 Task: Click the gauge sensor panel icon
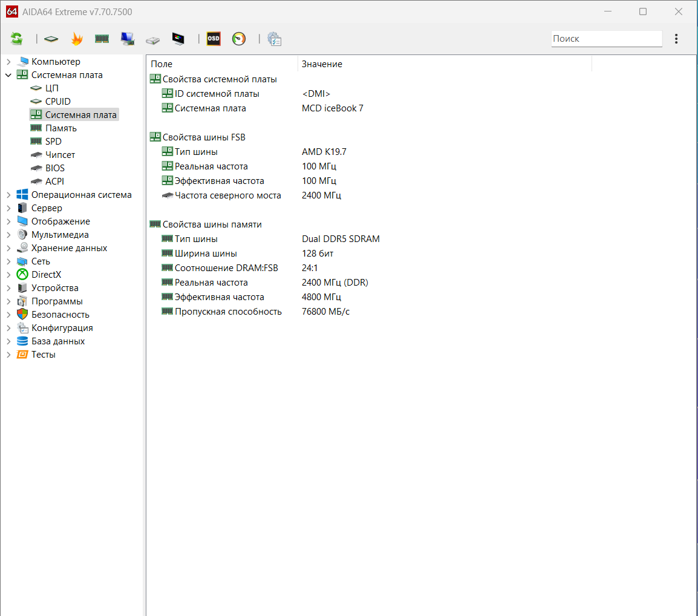tap(239, 39)
